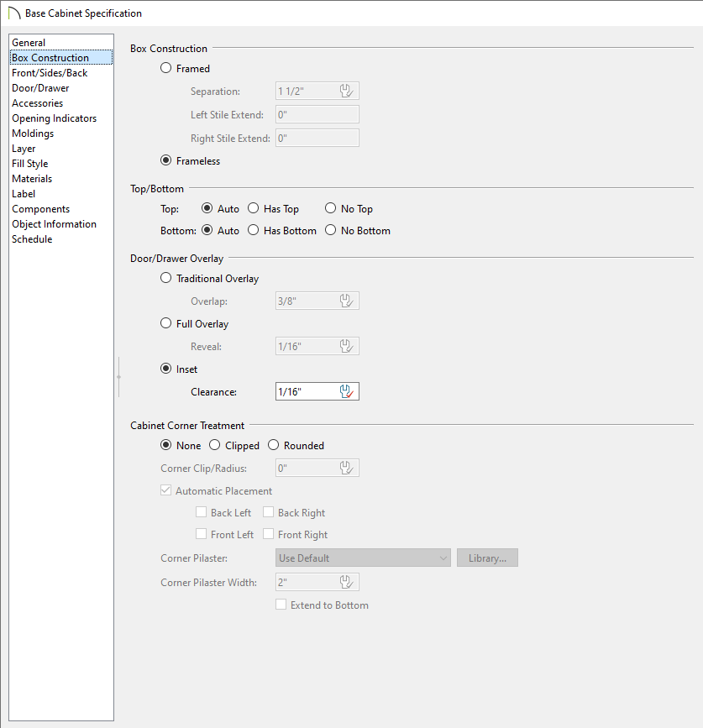This screenshot has width=703, height=728.
Task: Switch to the Door/Drawer panel
Action: tap(60, 88)
